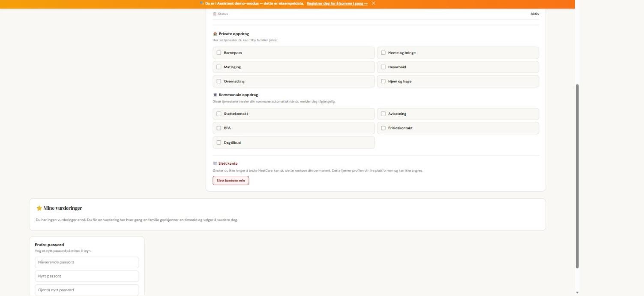Image resolution: width=644 pixels, height=296 pixels.
Task: Click the page's vertical scrollbar thumb
Action: tap(577, 176)
